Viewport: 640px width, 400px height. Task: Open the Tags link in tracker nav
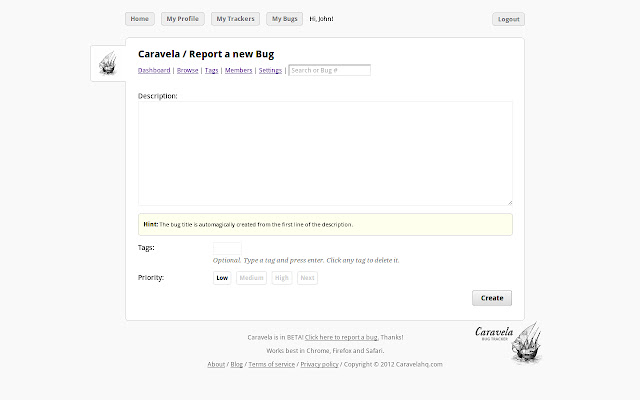[x=211, y=70]
